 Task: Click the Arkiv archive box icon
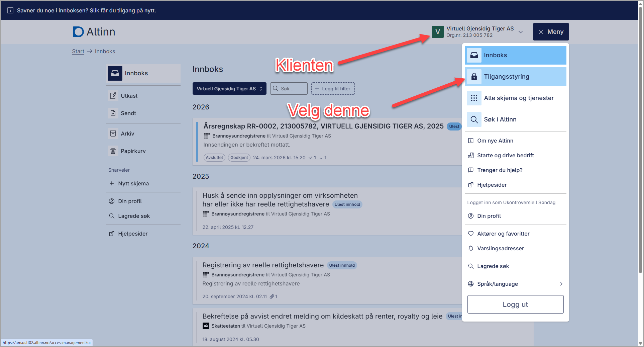tap(113, 134)
